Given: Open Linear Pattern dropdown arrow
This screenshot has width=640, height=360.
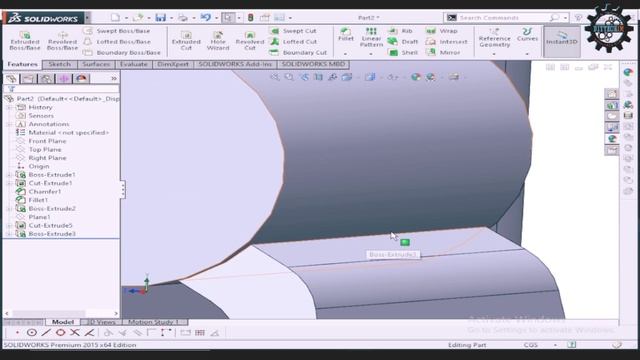Looking at the screenshot, I should [x=371, y=54].
